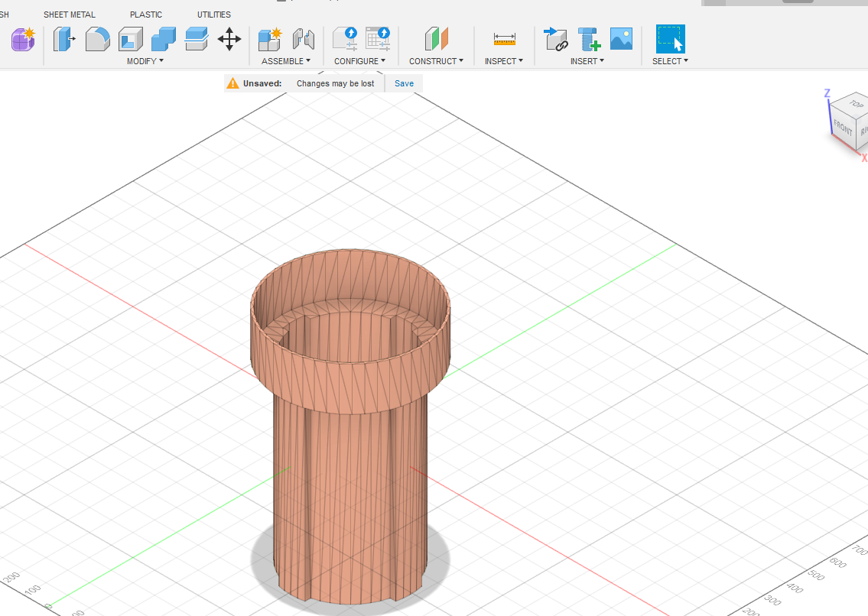Expand the ASSEMBLE dropdown menu
Image resolution: width=868 pixels, height=616 pixels.
(286, 61)
